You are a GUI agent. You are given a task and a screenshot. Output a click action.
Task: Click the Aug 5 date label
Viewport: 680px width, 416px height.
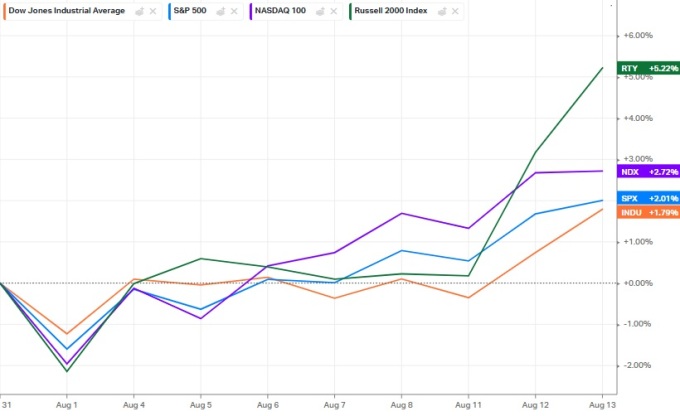(201, 405)
